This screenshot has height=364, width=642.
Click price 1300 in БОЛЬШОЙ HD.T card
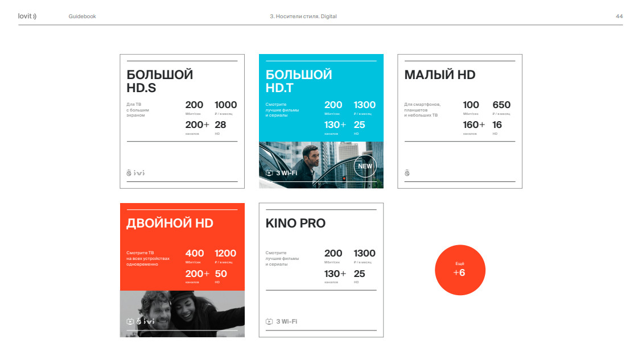[x=364, y=105]
